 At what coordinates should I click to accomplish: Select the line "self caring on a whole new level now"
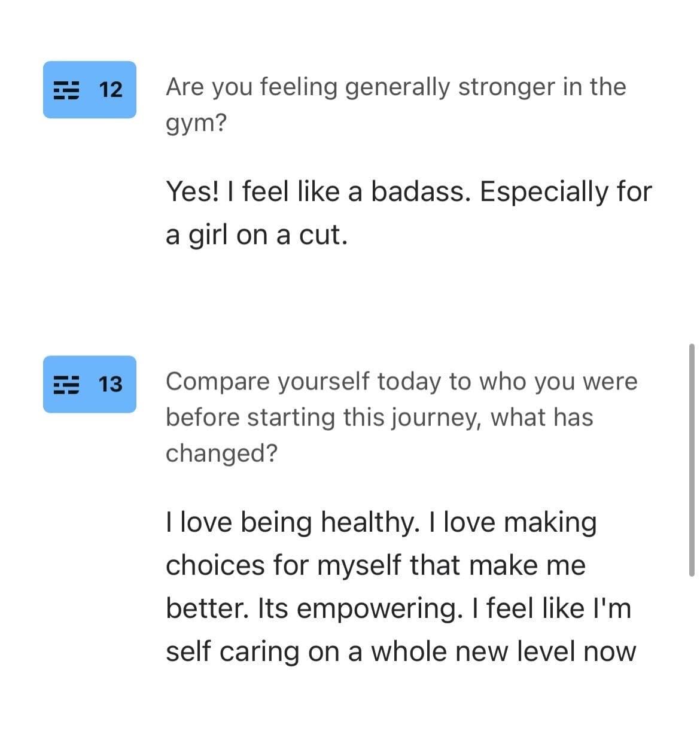pos(401,651)
